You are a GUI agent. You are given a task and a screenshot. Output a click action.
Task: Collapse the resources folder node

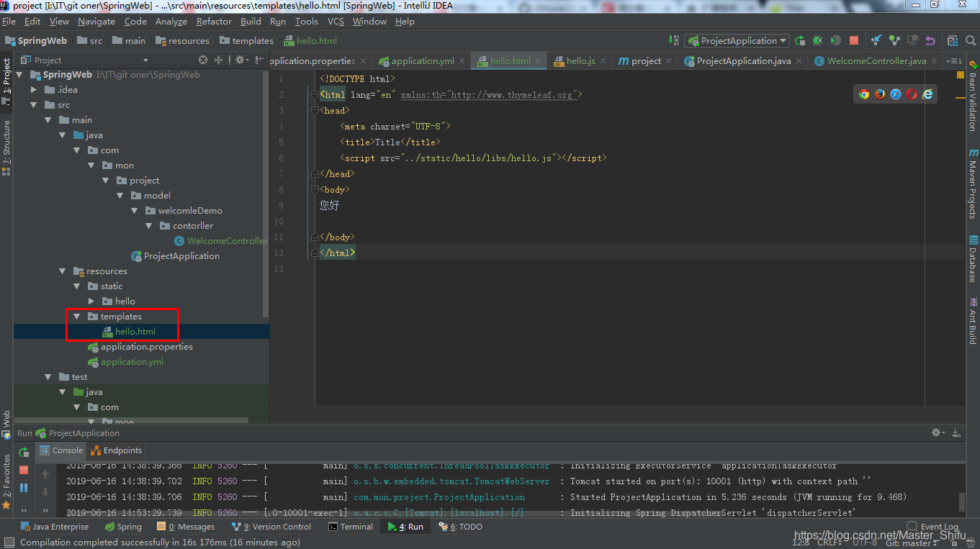pyautogui.click(x=63, y=271)
